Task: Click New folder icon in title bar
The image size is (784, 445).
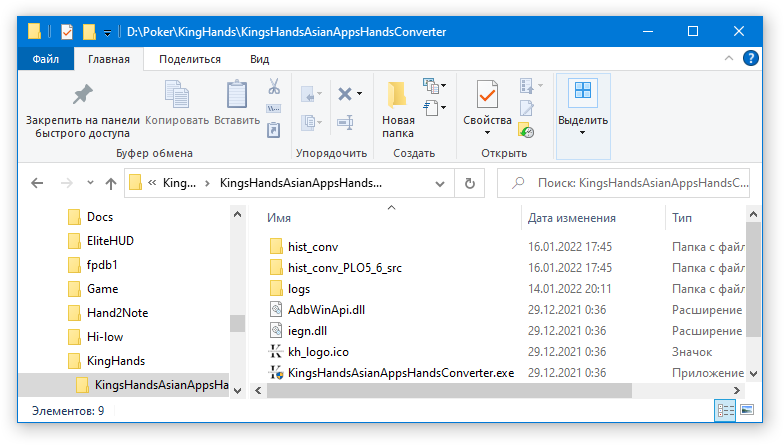Action: [x=89, y=32]
